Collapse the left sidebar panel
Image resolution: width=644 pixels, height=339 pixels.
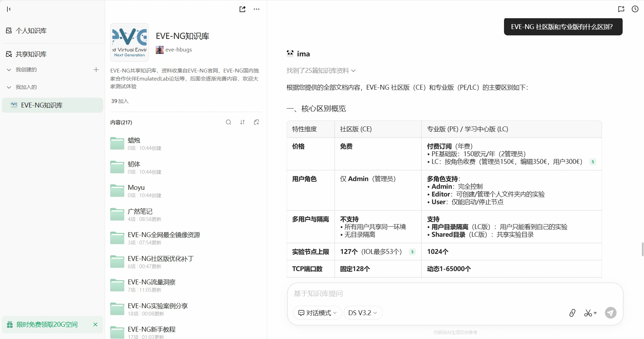point(9,9)
